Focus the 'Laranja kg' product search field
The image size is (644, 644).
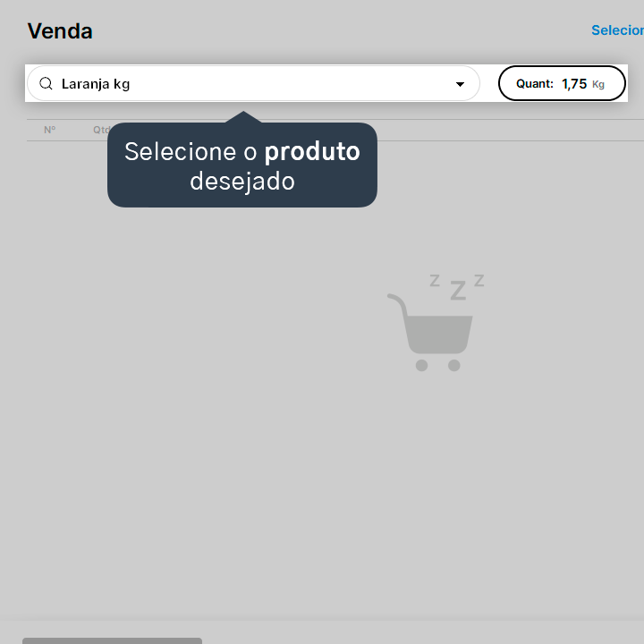[253, 83]
